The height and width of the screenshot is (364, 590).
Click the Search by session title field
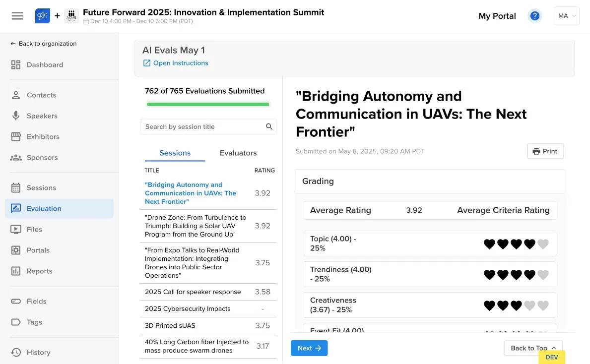202,127
